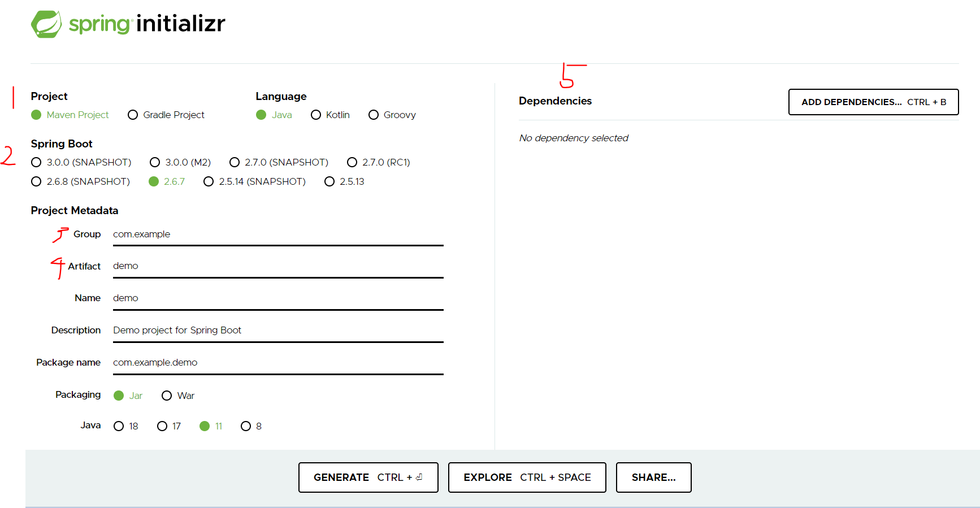Edit the Package name field

click(278, 363)
